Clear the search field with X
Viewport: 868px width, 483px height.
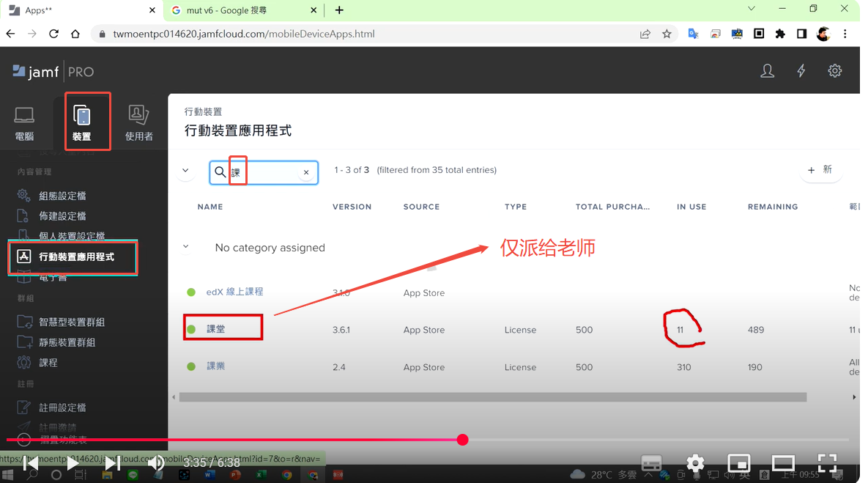[306, 172]
